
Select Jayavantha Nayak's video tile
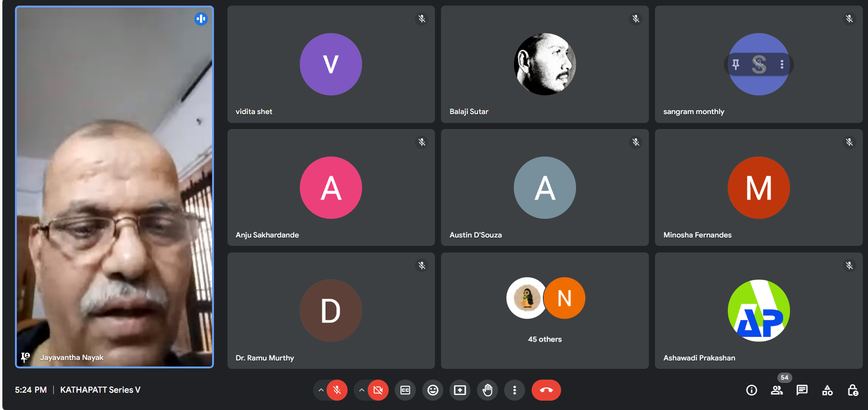(114, 187)
